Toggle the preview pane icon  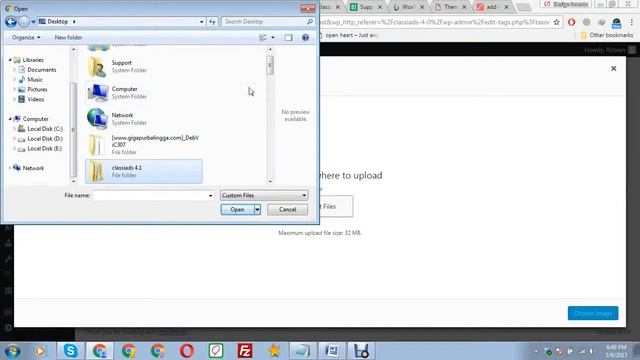coord(289,38)
